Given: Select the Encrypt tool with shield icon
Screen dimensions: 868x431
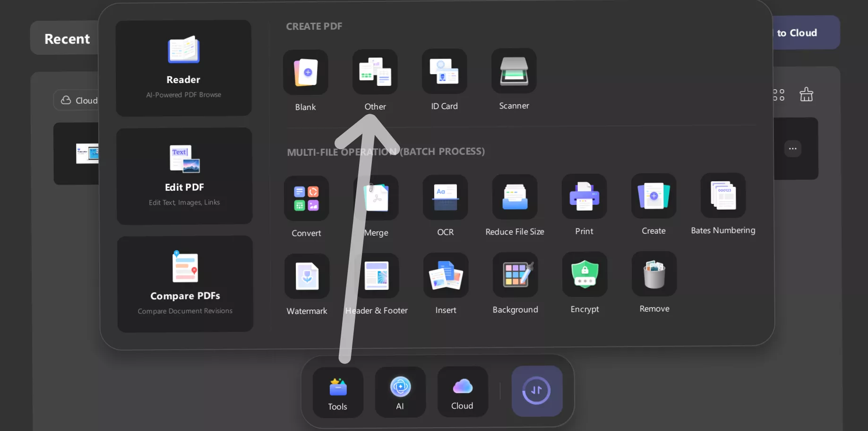Looking at the screenshot, I should (x=584, y=274).
